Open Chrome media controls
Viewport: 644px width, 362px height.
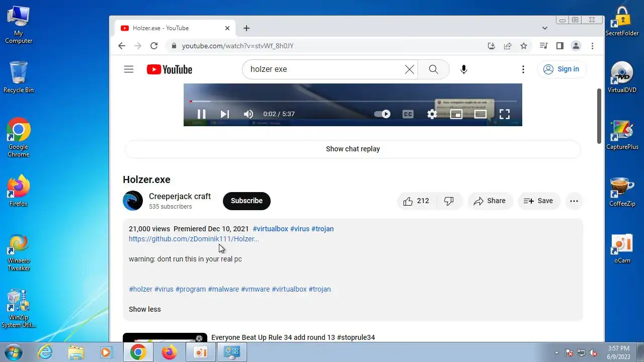(x=543, y=46)
